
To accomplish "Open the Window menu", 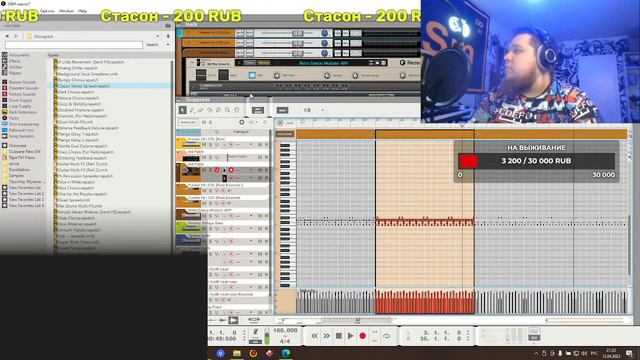I will coord(66,11).
